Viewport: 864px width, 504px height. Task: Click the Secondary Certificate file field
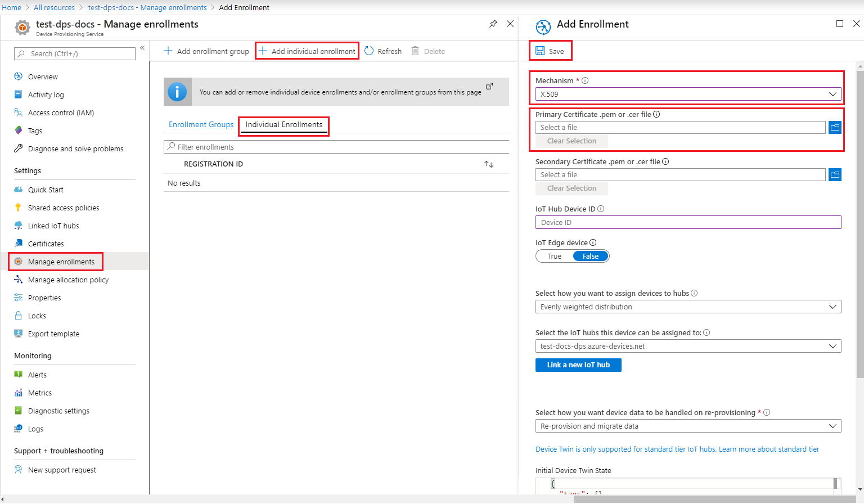(x=681, y=175)
